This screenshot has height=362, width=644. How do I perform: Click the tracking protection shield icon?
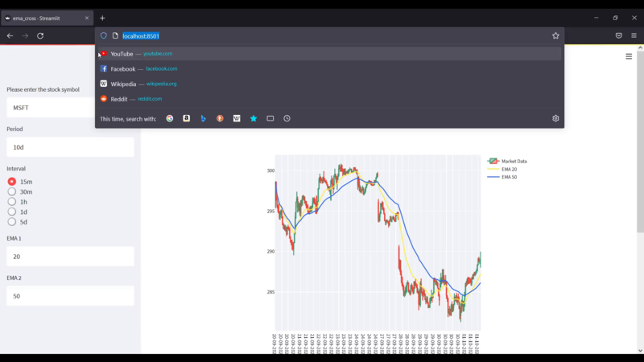(104, 35)
